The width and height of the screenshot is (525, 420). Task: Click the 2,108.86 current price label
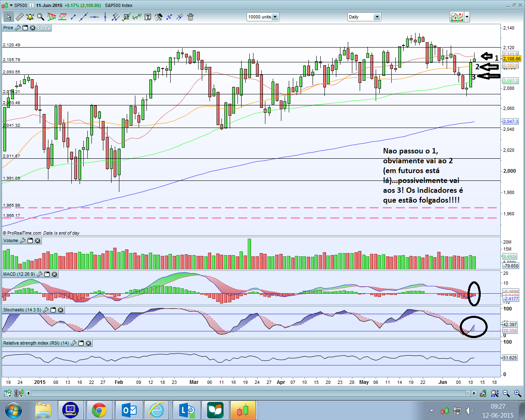(x=511, y=59)
